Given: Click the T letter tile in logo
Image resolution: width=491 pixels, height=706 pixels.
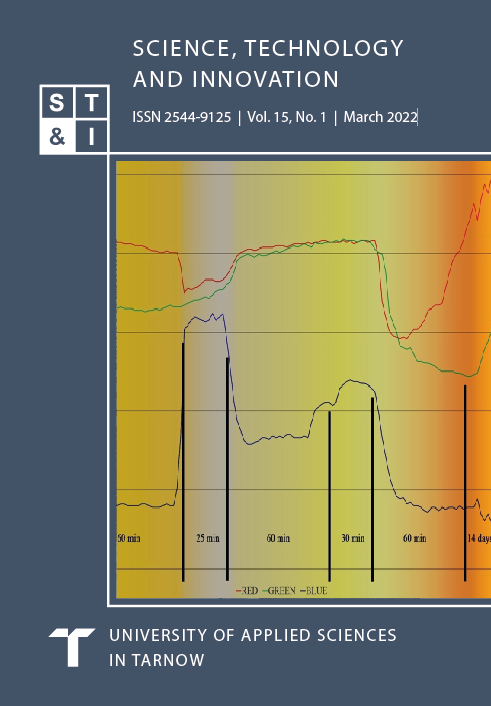Looking at the screenshot, I should pos(91,102).
